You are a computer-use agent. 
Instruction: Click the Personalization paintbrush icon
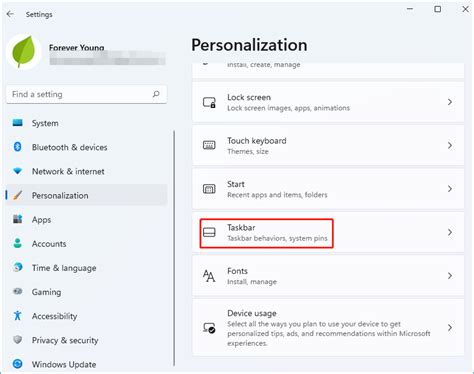(17, 195)
